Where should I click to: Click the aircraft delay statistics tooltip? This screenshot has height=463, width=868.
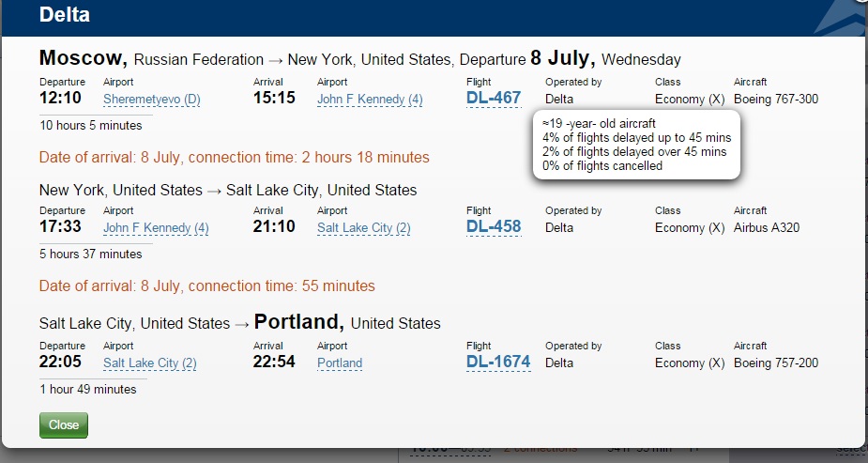pos(636,144)
